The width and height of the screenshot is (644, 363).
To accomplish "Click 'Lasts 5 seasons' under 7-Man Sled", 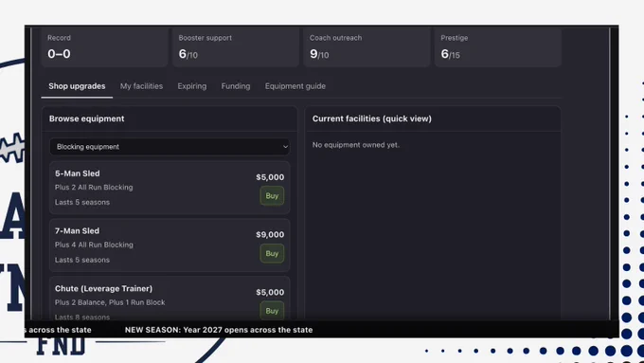I will click(x=82, y=260).
